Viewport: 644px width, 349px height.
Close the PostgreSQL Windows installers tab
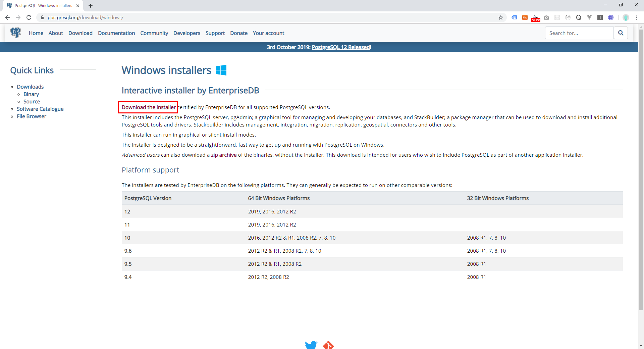pyautogui.click(x=78, y=6)
